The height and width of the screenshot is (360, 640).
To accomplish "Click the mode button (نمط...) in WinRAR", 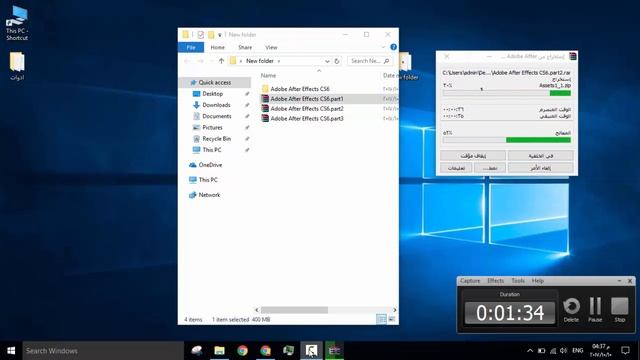I will [x=490, y=168].
